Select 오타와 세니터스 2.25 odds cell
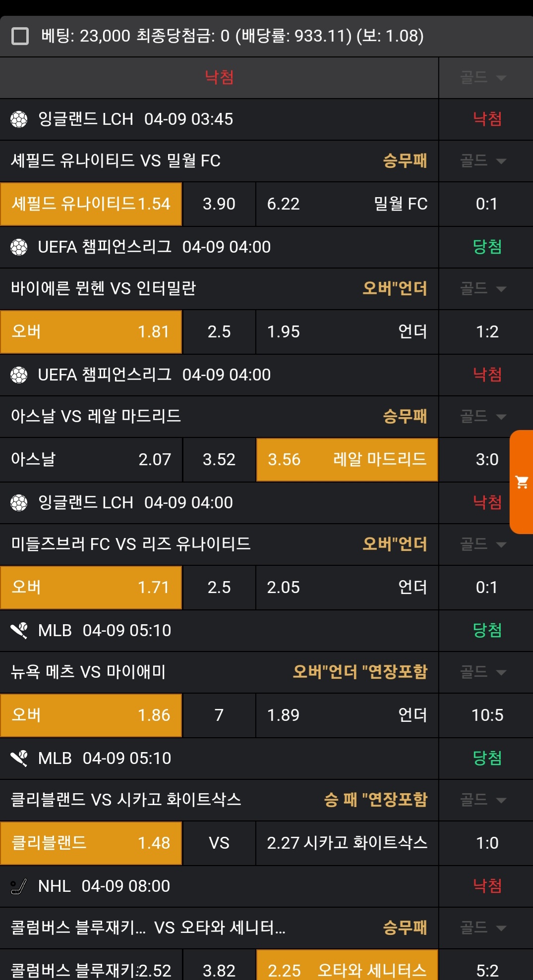 [x=347, y=969]
